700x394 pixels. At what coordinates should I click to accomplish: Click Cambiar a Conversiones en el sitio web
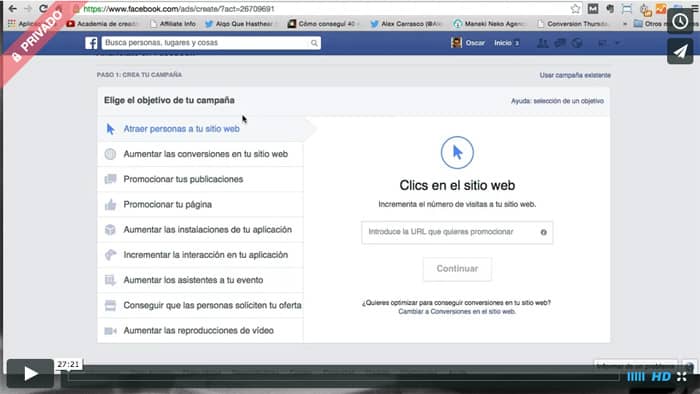point(457,311)
